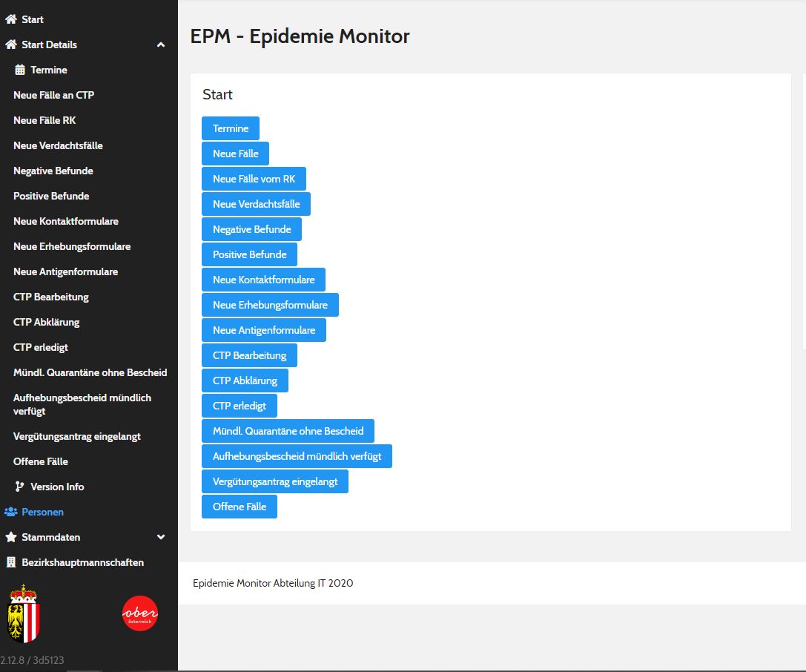Open Neue Fälle RK in sidebar
806x672 pixels.
[44, 120]
